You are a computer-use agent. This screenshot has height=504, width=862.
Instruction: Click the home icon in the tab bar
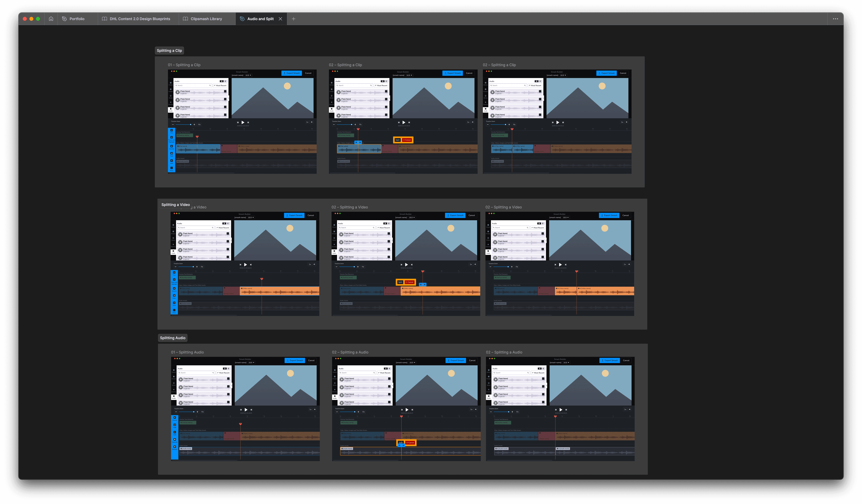click(x=51, y=19)
